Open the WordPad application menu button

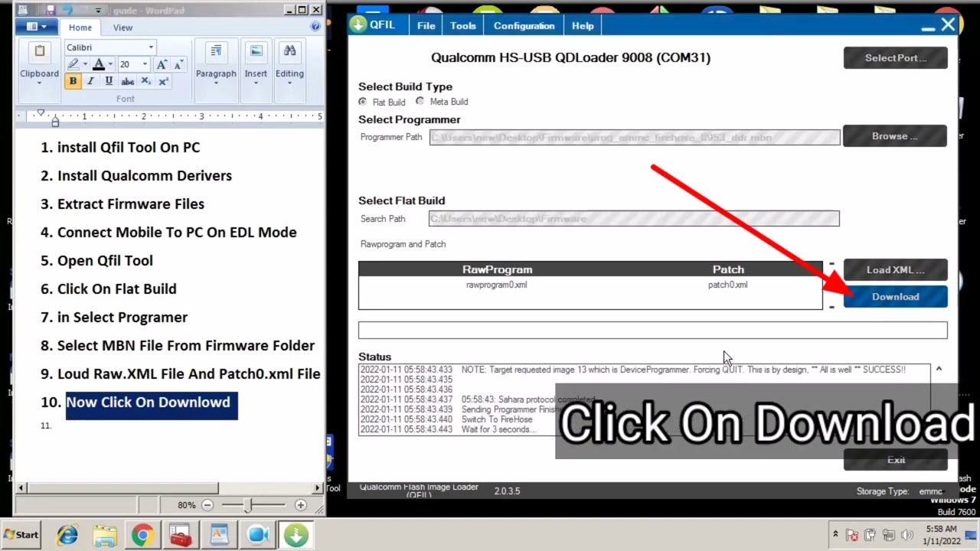(x=36, y=27)
